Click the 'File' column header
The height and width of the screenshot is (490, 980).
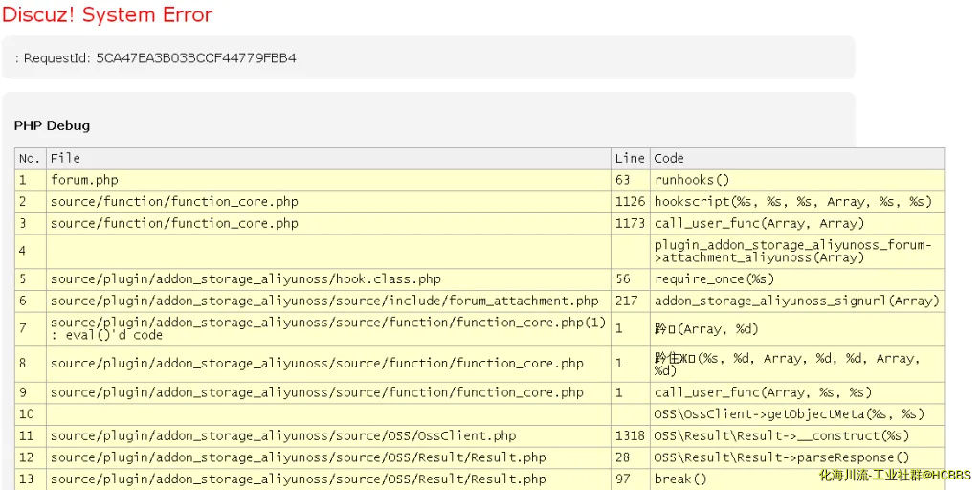point(65,158)
